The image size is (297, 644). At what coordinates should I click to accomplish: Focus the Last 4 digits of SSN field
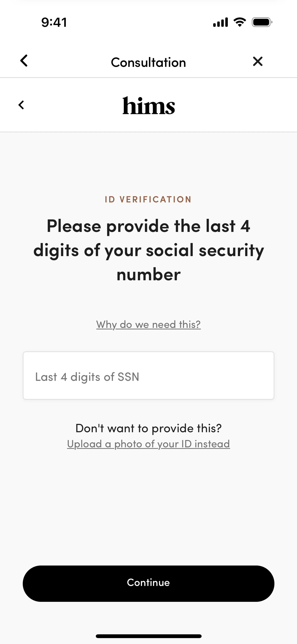point(148,376)
